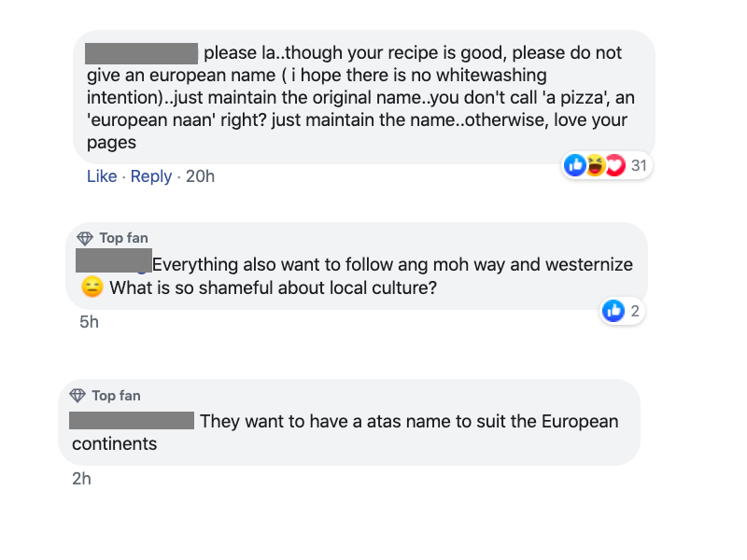Click Like under the 'please la' comment
This screenshot has height=560, width=747.
click(102, 176)
